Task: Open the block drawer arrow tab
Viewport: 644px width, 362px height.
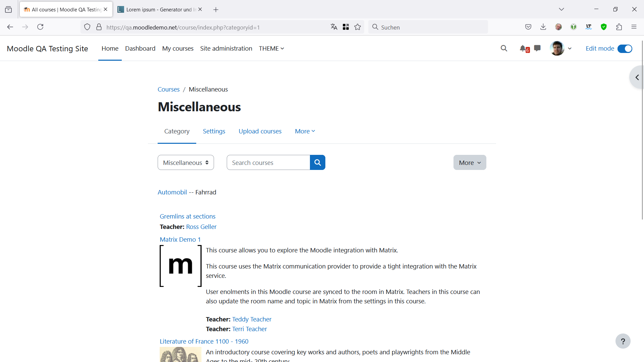Action: coord(637,77)
